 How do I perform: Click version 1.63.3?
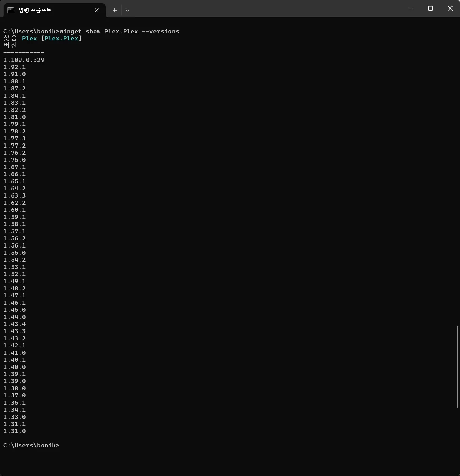(15, 195)
